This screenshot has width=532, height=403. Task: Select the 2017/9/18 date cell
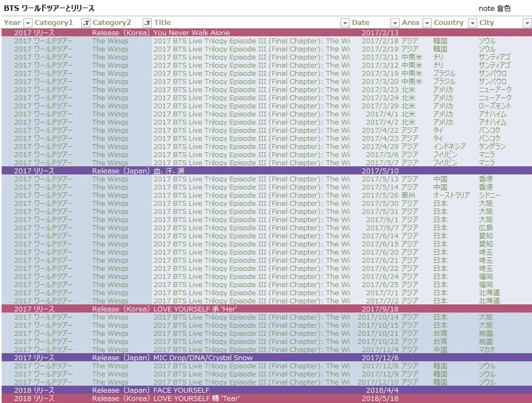(x=380, y=309)
